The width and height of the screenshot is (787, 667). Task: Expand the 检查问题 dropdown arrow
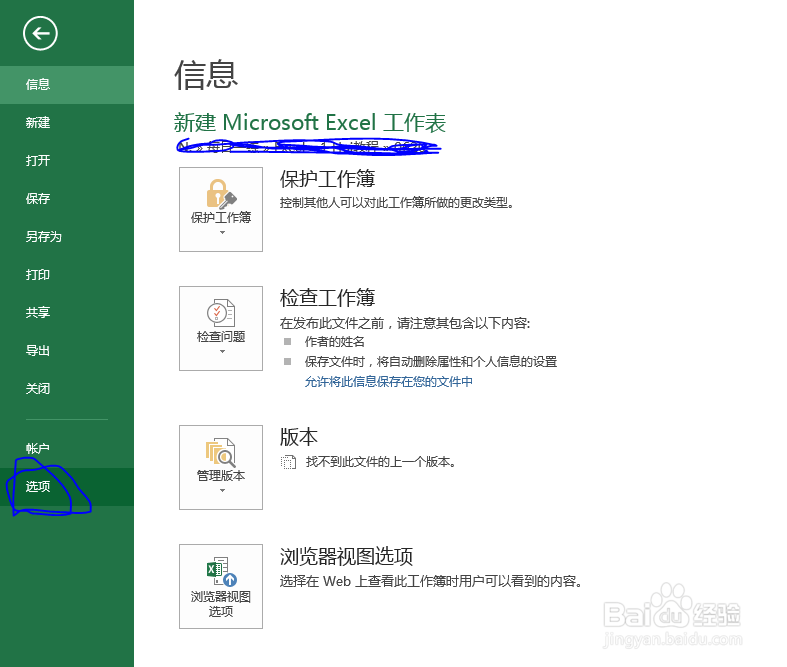coord(222,351)
